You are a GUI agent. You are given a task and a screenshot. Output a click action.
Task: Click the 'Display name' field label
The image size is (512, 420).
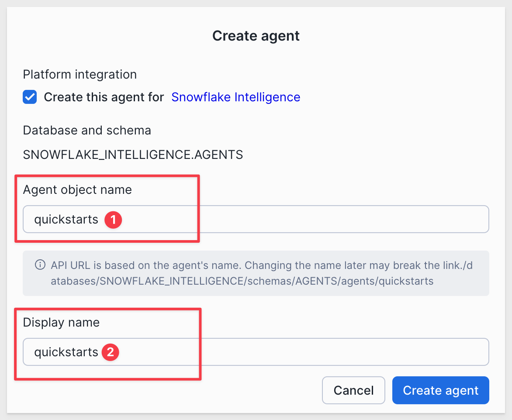pyautogui.click(x=61, y=323)
